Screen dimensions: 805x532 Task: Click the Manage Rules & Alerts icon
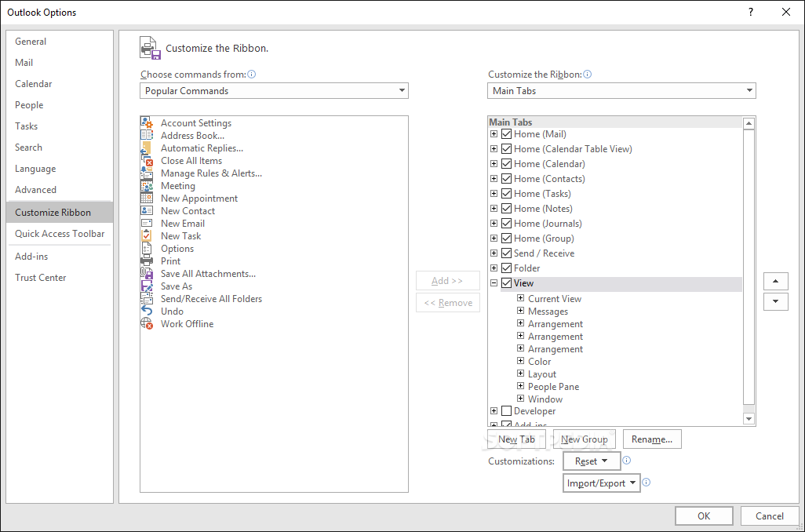[x=147, y=173]
